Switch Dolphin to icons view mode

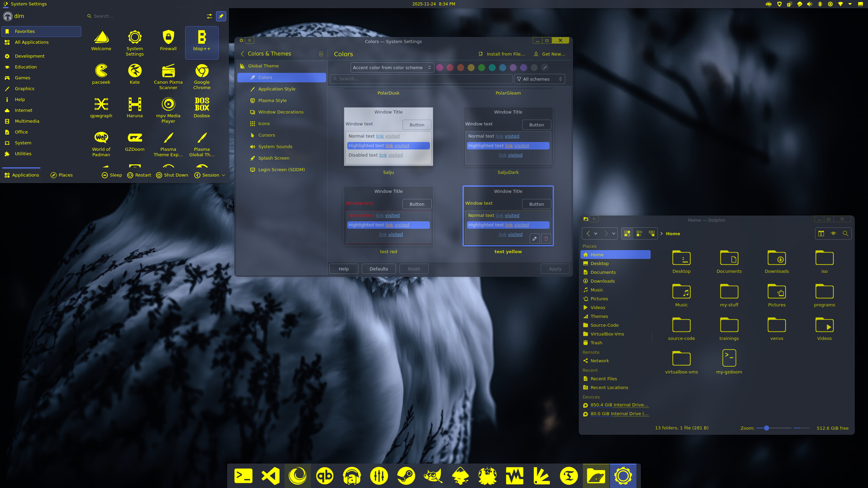pyautogui.click(x=627, y=233)
